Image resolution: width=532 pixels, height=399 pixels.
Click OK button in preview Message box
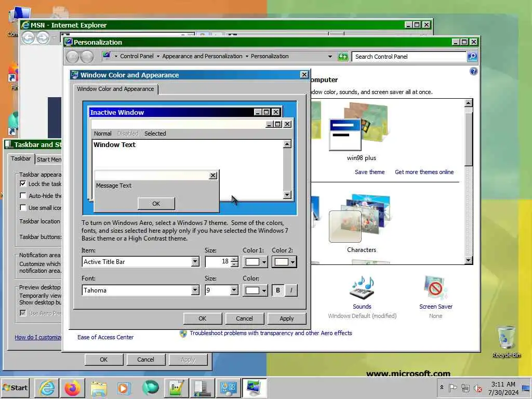click(156, 204)
